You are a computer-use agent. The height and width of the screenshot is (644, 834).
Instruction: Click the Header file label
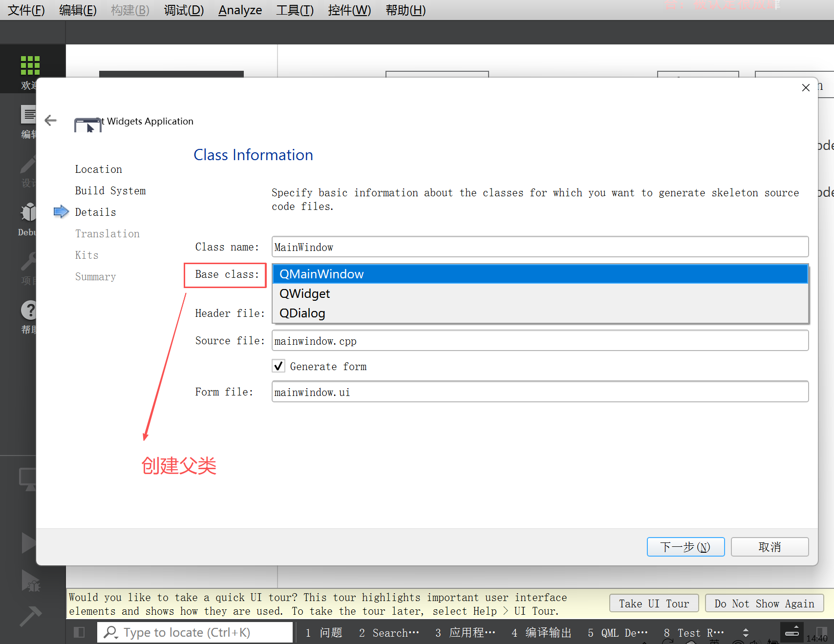click(230, 313)
